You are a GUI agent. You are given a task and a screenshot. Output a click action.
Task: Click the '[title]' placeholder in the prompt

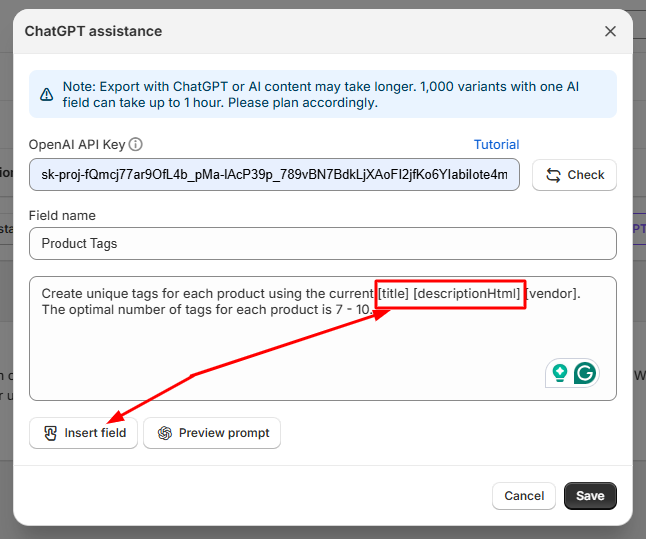coord(393,293)
